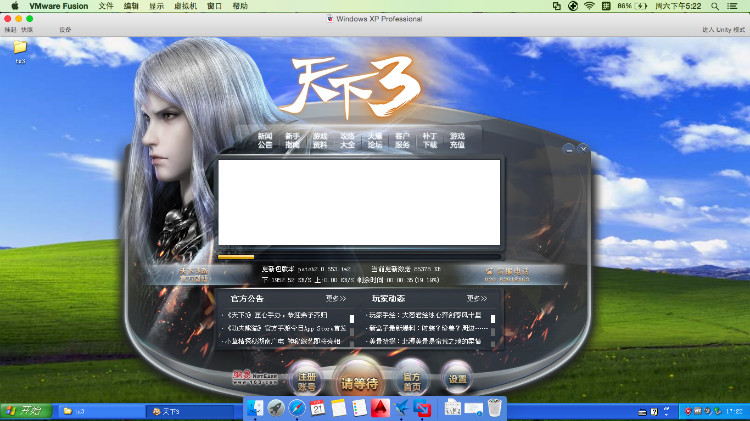The height and width of the screenshot is (421, 750).
Task: Open the 文件 File menu
Action: [x=106, y=6]
